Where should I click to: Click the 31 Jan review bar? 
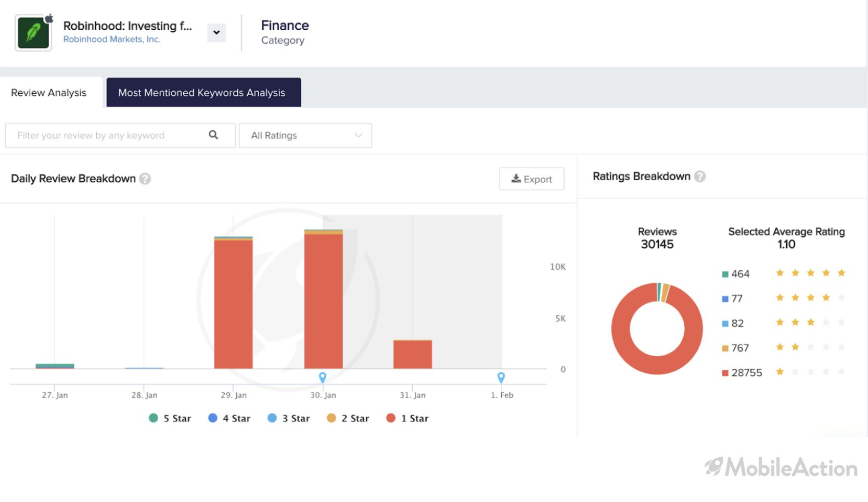[x=413, y=354]
